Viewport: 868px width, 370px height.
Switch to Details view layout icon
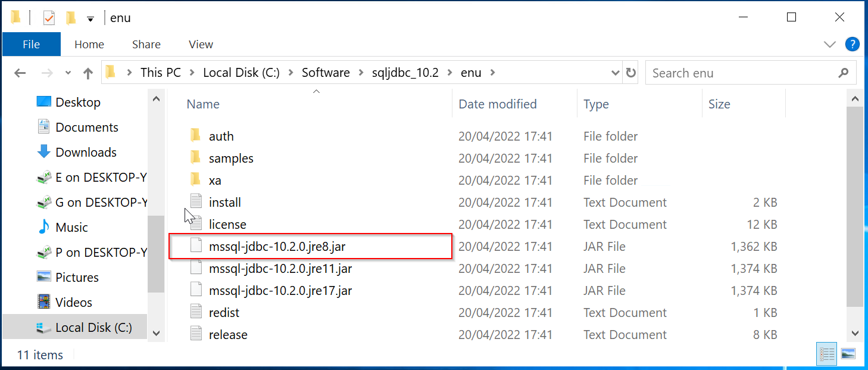point(828,354)
